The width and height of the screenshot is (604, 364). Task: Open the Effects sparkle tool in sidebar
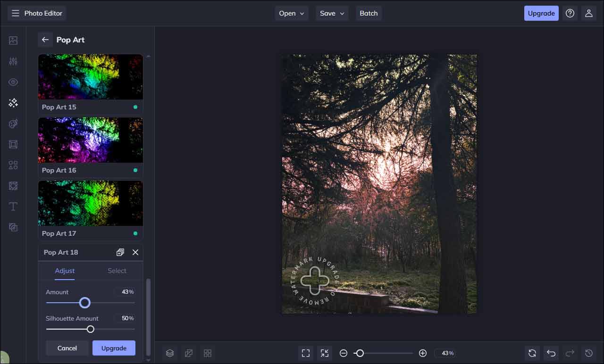tap(13, 103)
